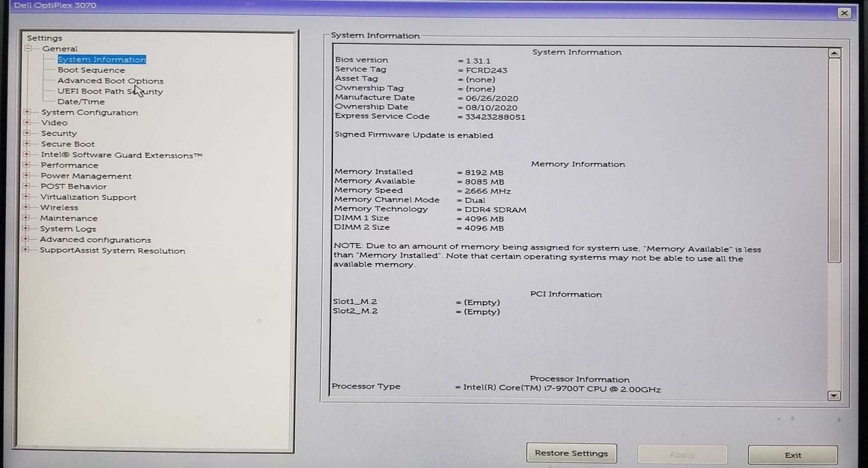Viewport: 868px width, 468px height.
Task: Click the Slot1_M.2 label
Action: point(355,302)
